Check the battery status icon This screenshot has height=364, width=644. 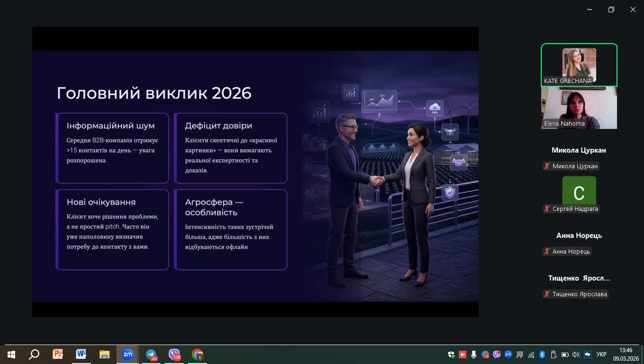point(565,355)
